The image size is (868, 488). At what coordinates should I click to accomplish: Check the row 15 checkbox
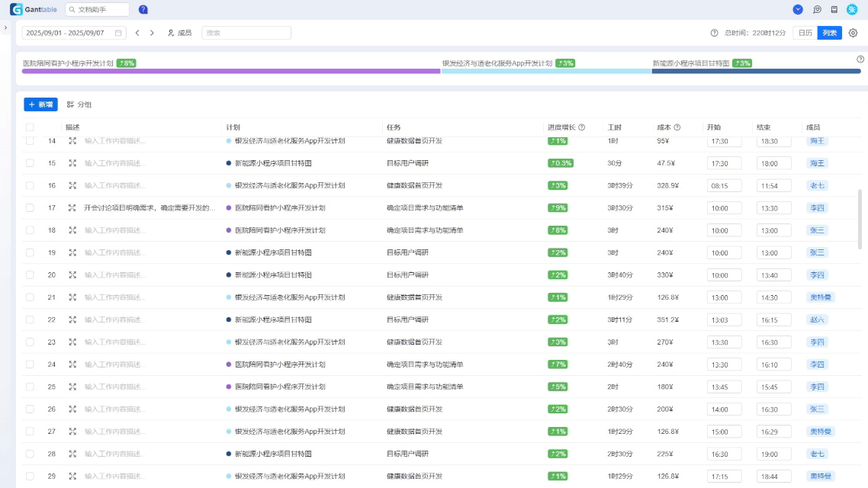[x=30, y=163]
